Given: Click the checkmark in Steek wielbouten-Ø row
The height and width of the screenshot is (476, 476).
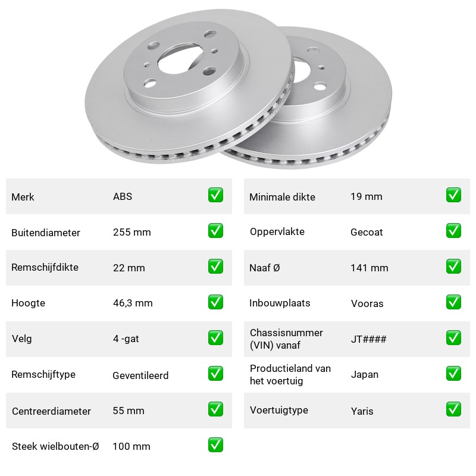Looking at the screenshot, I should tap(215, 444).
